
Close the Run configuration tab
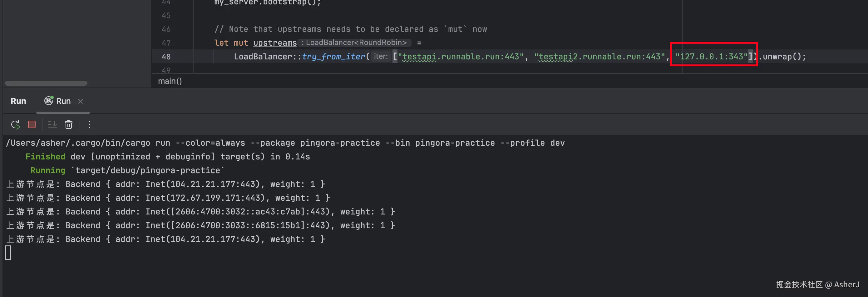click(x=81, y=101)
